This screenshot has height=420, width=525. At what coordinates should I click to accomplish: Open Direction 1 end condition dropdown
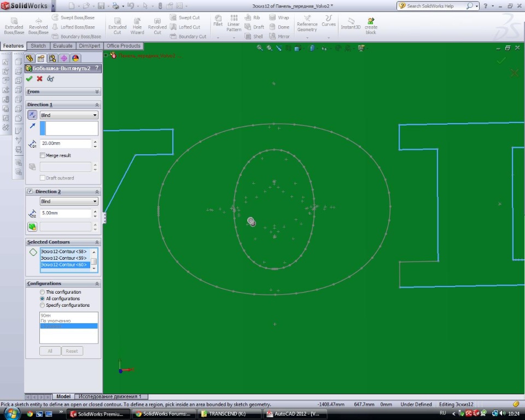coord(69,115)
